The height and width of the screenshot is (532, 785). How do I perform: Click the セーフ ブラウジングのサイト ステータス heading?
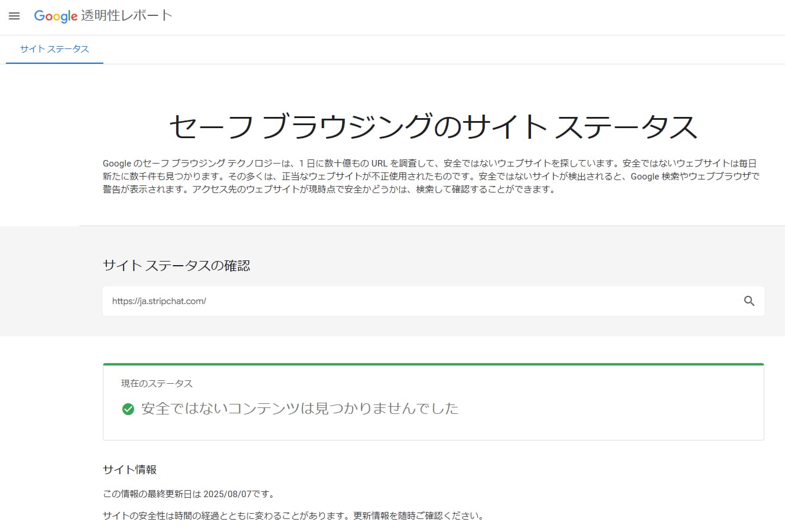click(433, 126)
